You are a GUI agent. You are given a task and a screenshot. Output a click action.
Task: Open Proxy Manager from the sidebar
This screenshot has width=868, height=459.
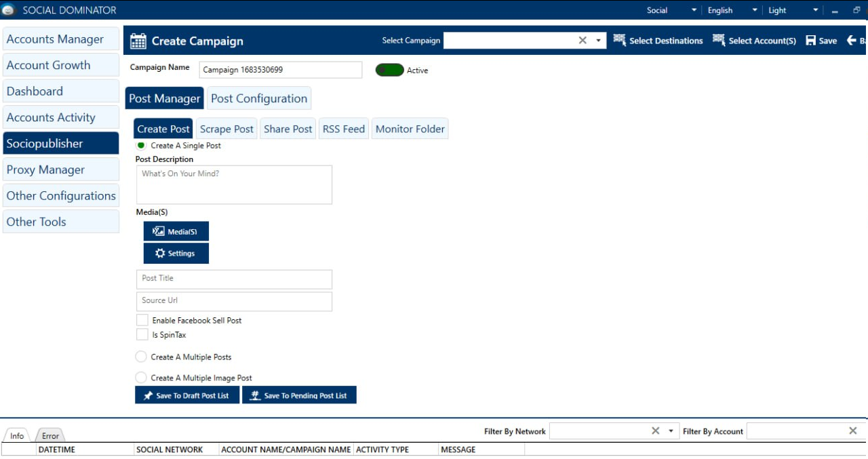[x=61, y=169]
